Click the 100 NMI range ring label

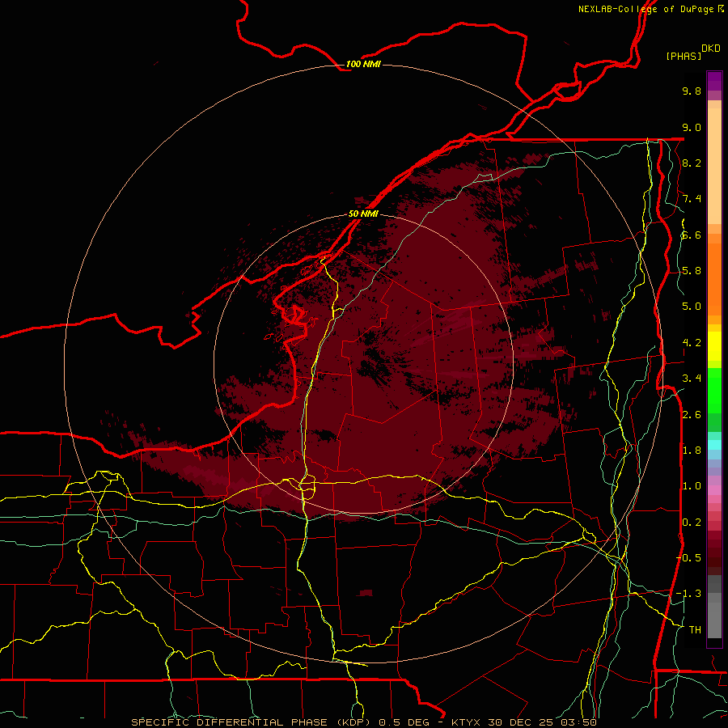coord(363,64)
